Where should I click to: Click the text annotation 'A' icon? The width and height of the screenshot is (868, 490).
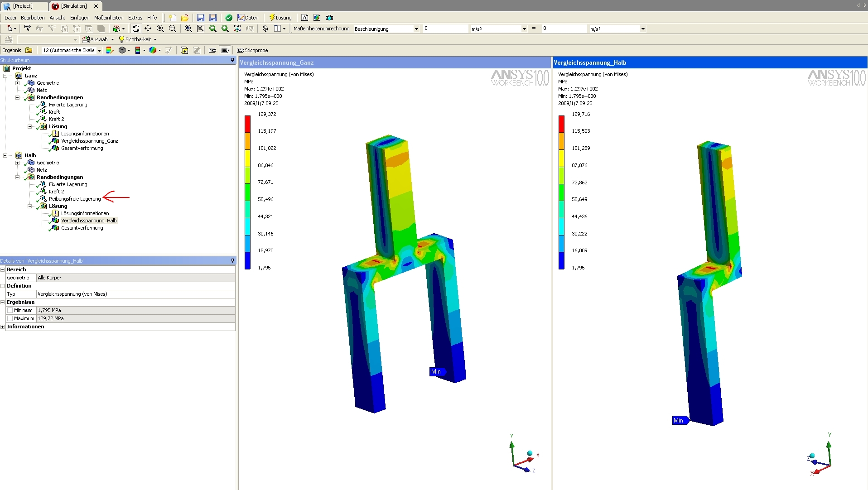pos(305,18)
